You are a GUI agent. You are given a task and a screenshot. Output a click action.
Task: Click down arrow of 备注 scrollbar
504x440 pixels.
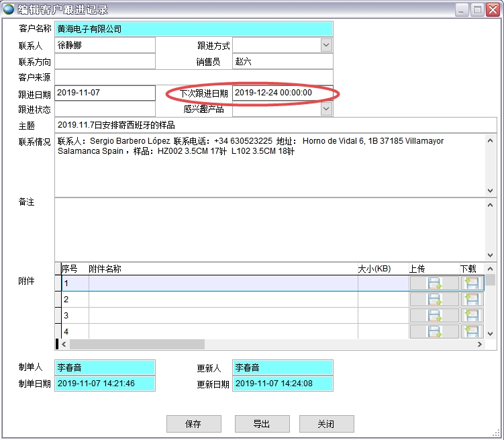[x=490, y=255]
